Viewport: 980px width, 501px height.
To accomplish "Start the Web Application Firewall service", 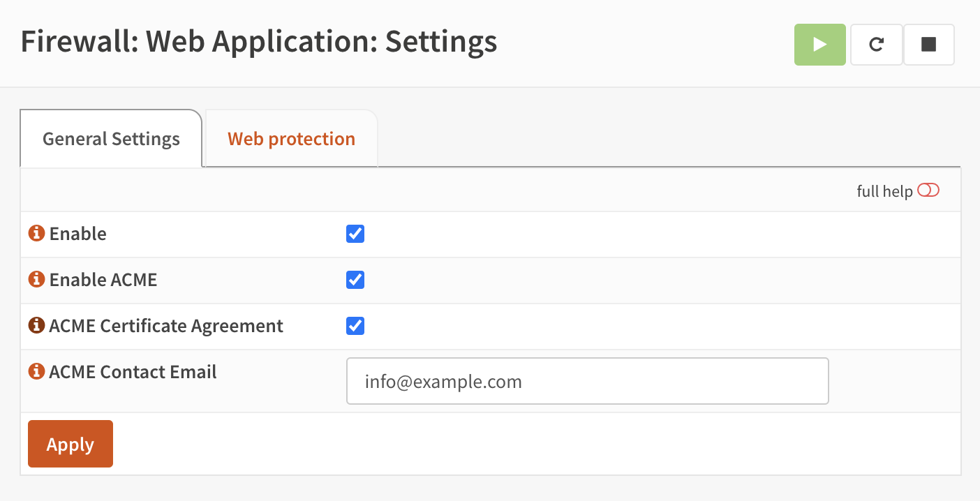I will coord(819,45).
